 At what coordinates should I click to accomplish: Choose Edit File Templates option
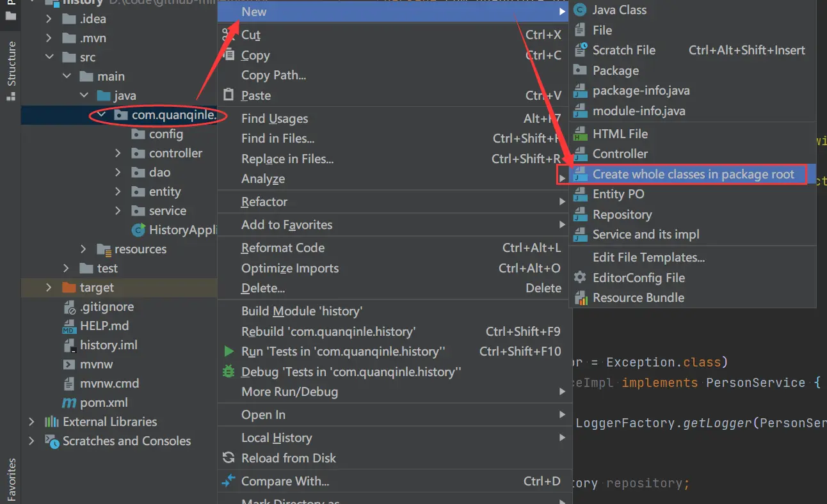(648, 258)
